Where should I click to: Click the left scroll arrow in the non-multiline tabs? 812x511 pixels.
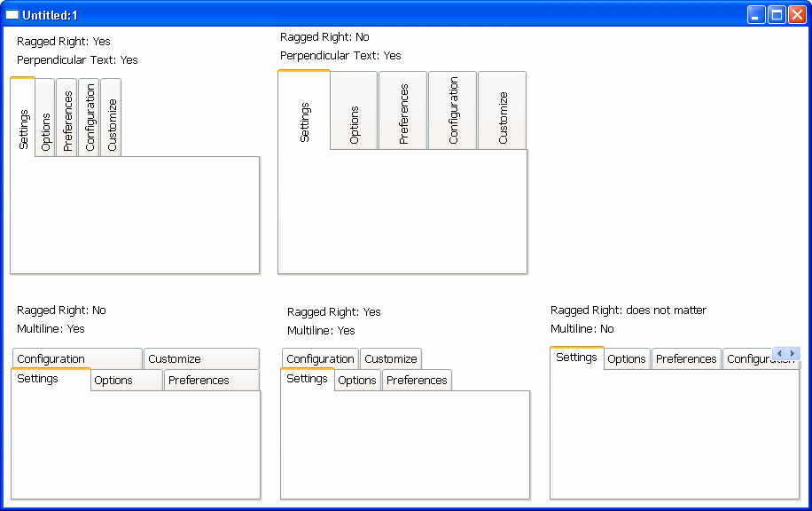779,353
